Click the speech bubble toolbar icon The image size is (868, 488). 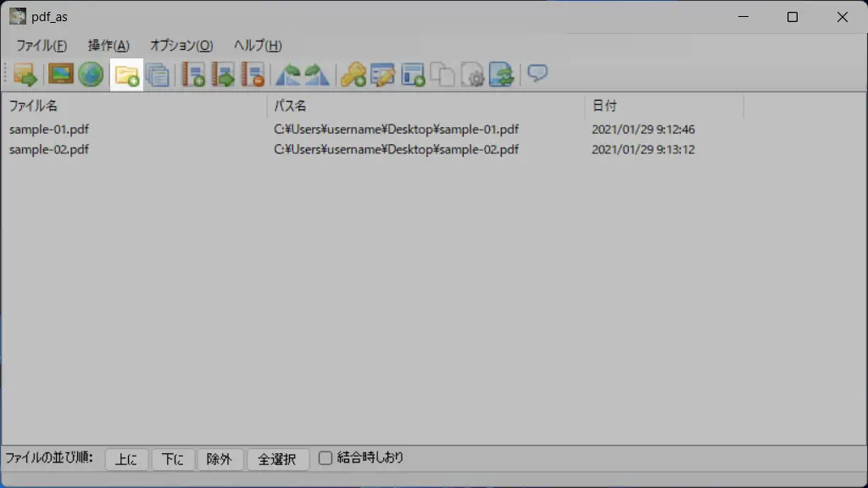(x=537, y=74)
